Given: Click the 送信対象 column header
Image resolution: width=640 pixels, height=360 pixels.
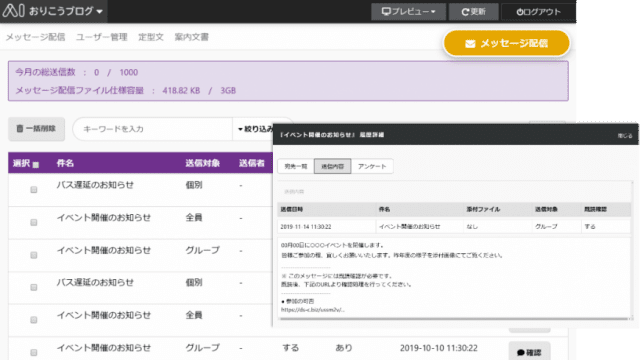Looking at the screenshot, I should (x=203, y=163).
